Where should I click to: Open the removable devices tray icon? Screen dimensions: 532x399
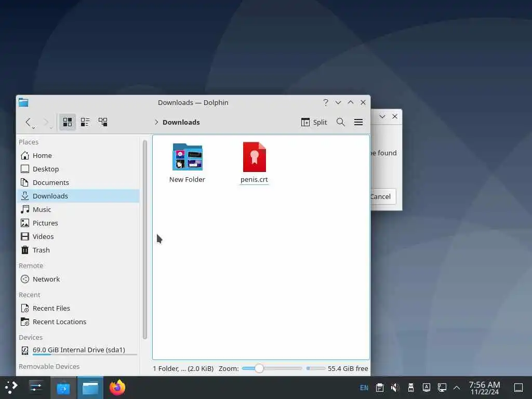click(410, 388)
